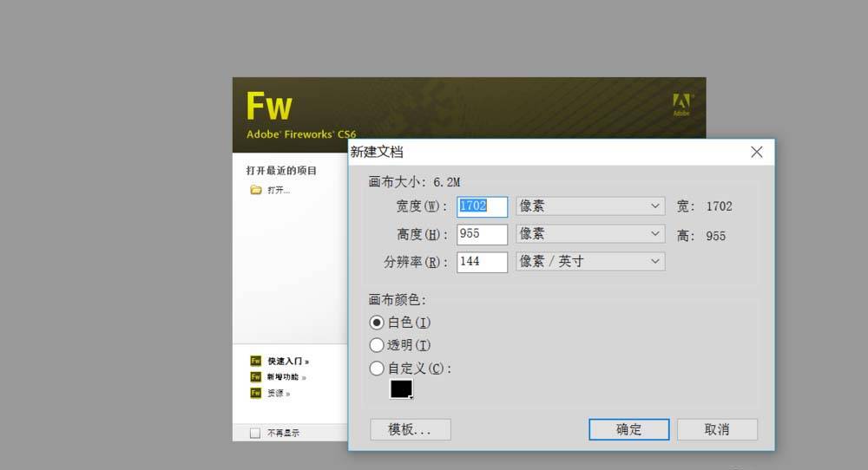
Task: Select the 自定义 canvas color option
Action: [x=377, y=369]
